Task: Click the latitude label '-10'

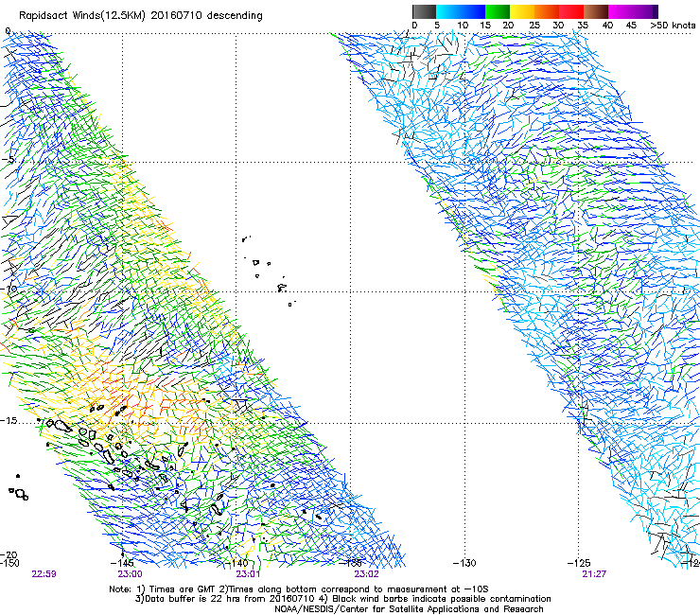Action: (9, 289)
